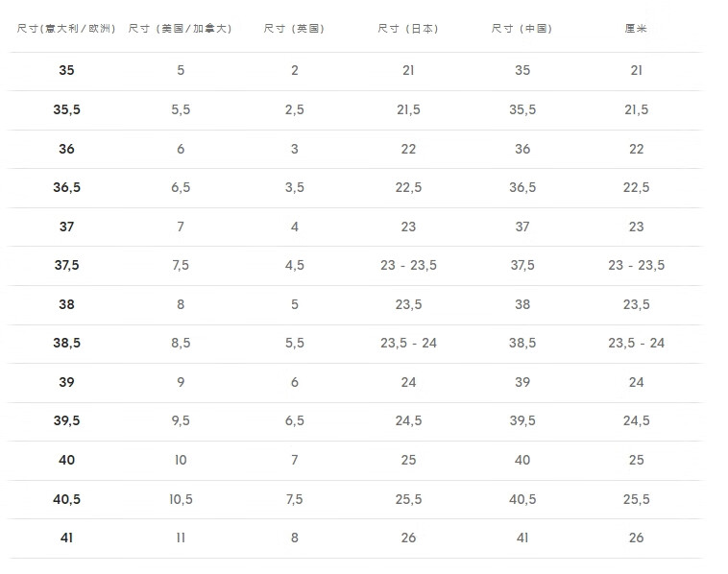Click the 尺寸(英国) column header
Viewport: 728px width, 574px height.
[x=295, y=29]
